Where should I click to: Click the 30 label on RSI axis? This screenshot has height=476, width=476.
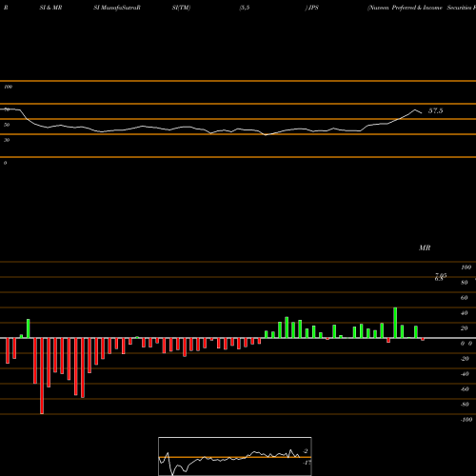click(x=7, y=140)
